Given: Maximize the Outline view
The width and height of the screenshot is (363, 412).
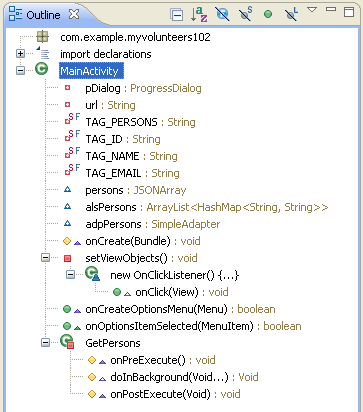Looking at the screenshot, I should pyautogui.click(x=349, y=12).
